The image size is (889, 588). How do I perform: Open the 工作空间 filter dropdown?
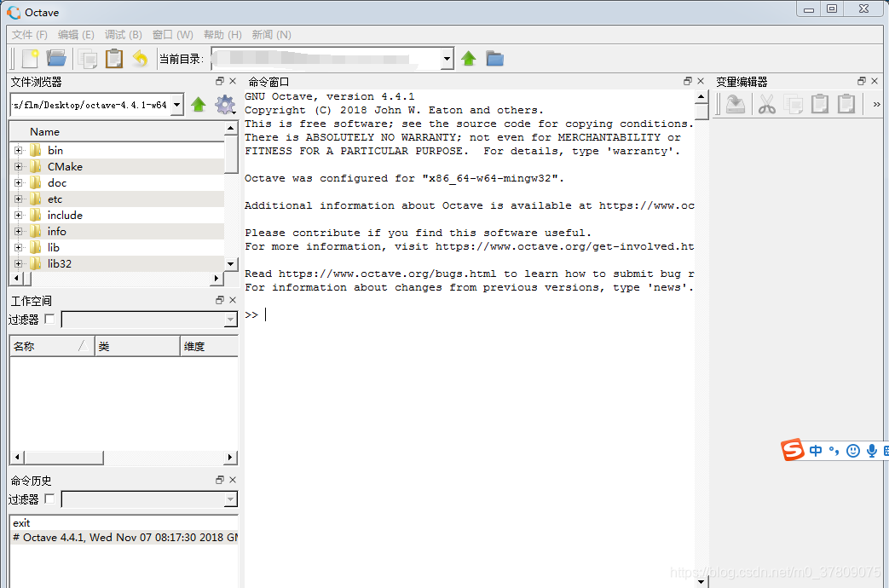[x=230, y=320]
